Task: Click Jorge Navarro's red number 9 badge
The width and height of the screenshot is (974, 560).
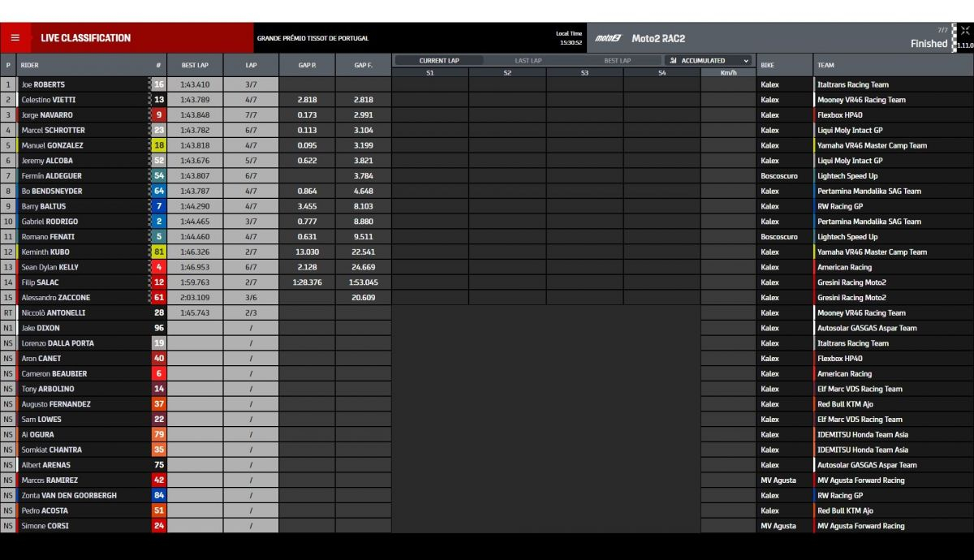Action: pos(158,114)
